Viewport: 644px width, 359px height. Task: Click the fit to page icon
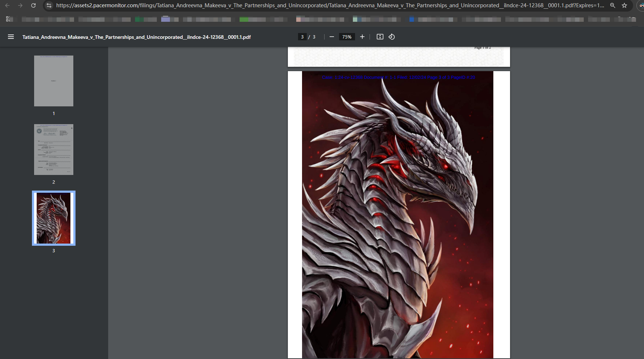click(x=380, y=37)
